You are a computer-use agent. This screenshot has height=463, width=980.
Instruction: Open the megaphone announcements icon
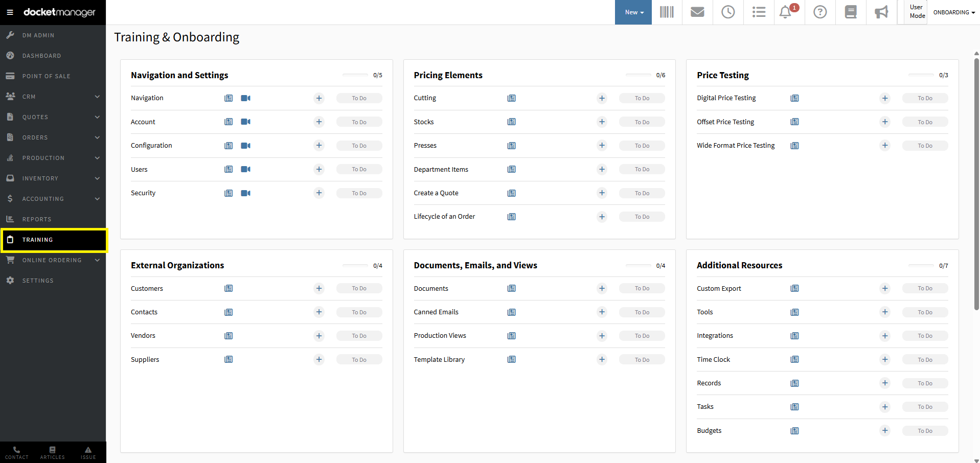[881, 12]
